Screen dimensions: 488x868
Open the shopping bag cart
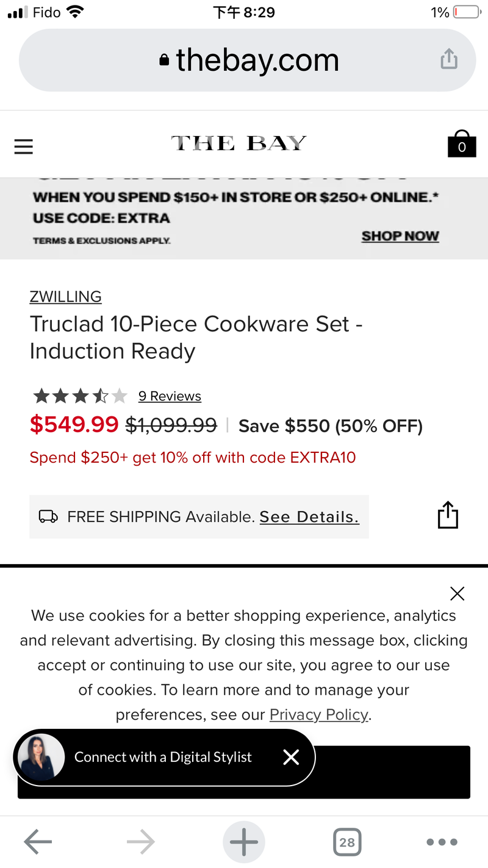[x=462, y=145]
